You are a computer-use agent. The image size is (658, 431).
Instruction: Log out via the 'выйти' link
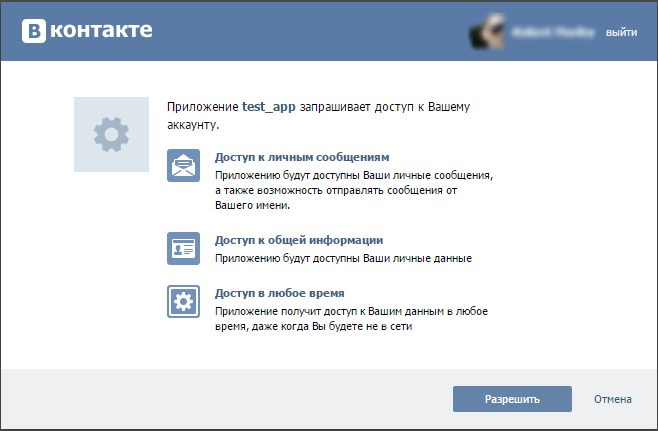click(621, 32)
